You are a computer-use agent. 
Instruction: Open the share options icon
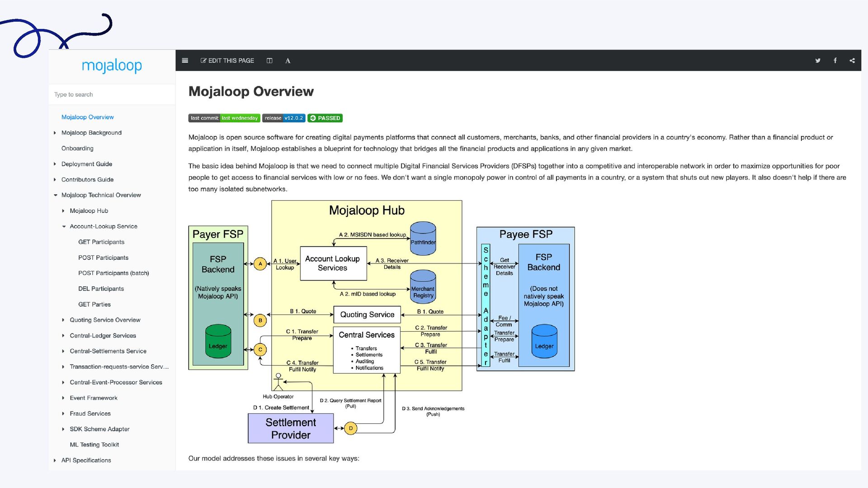tap(852, 61)
